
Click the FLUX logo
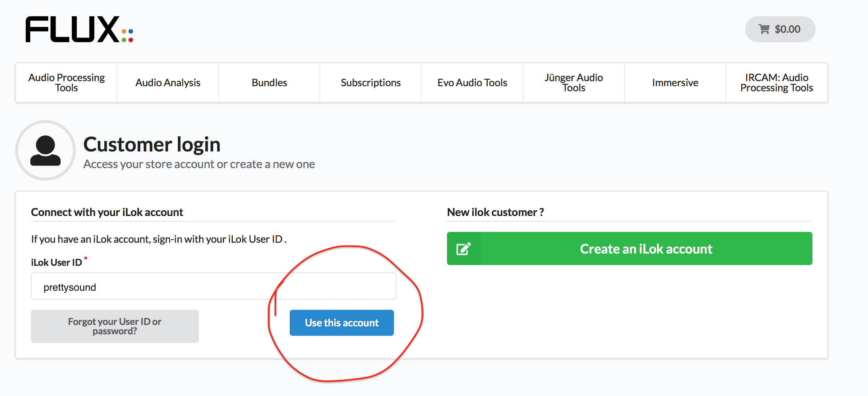79,29
